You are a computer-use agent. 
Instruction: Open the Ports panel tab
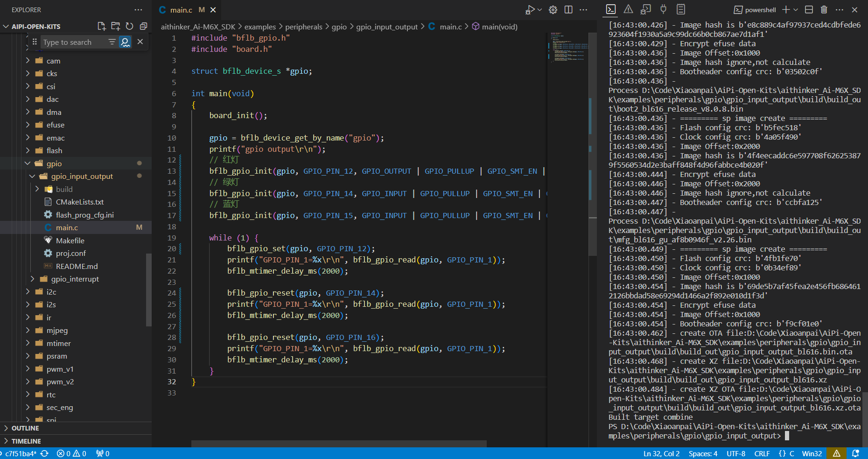(x=663, y=9)
